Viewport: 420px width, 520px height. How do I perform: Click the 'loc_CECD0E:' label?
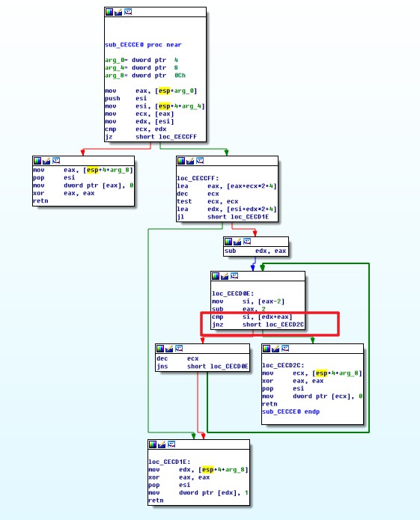pyautogui.click(x=233, y=294)
